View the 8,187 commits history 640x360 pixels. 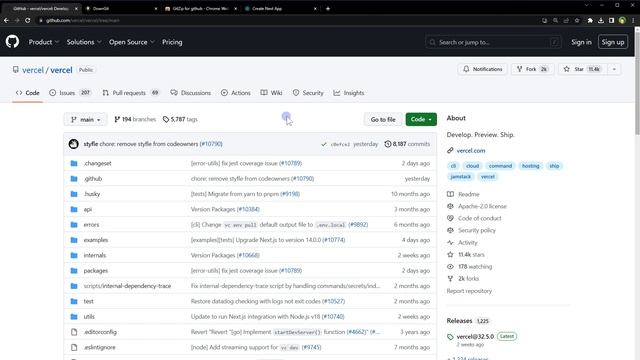[x=407, y=144]
